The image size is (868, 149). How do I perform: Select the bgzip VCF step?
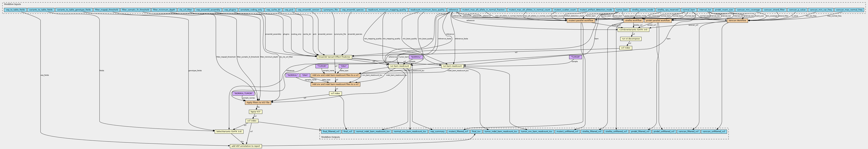click(x=255, y=112)
